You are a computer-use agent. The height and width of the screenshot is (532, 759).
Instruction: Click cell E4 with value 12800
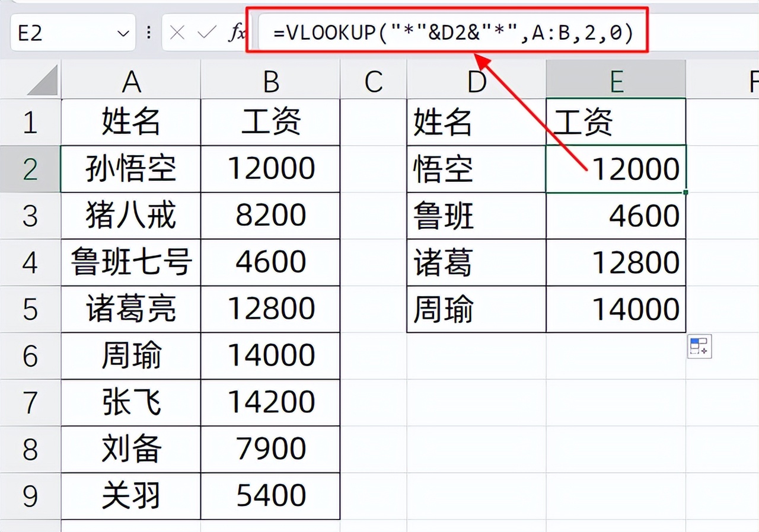pyautogui.click(x=616, y=262)
